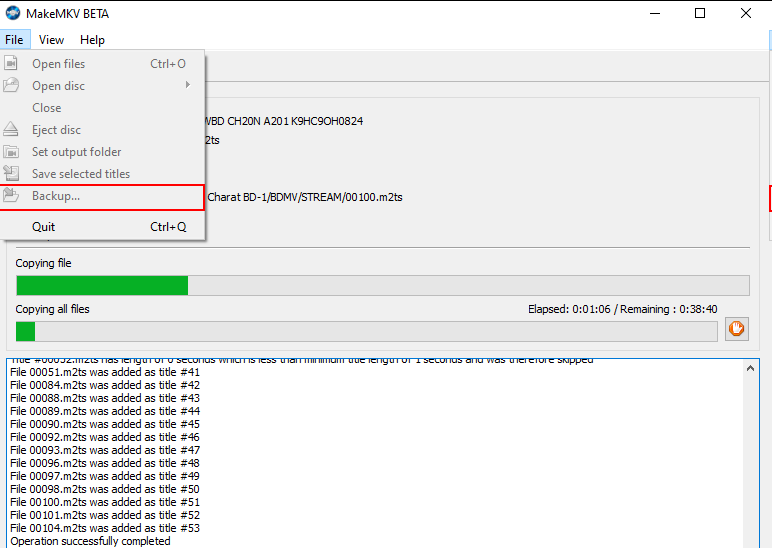Image resolution: width=772 pixels, height=548 pixels.
Task: Click the Set output folder icon
Action: click(11, 152)
